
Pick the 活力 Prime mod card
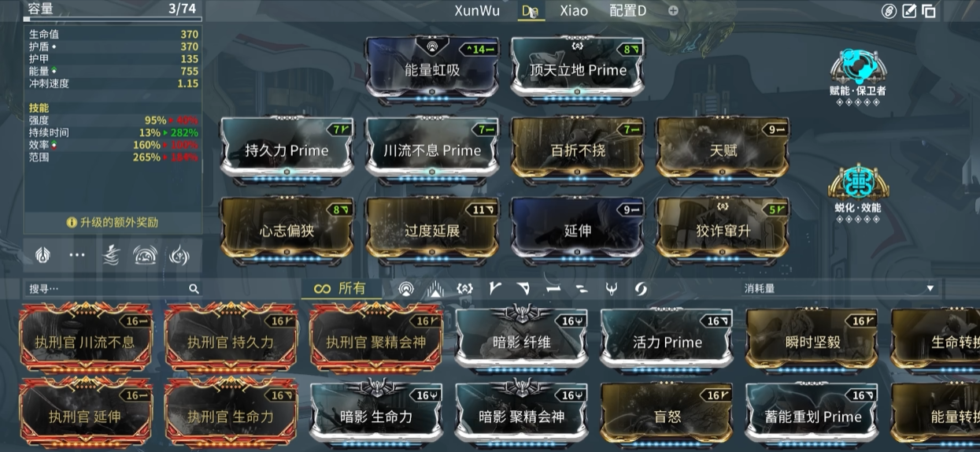click(x=667, y=339)
